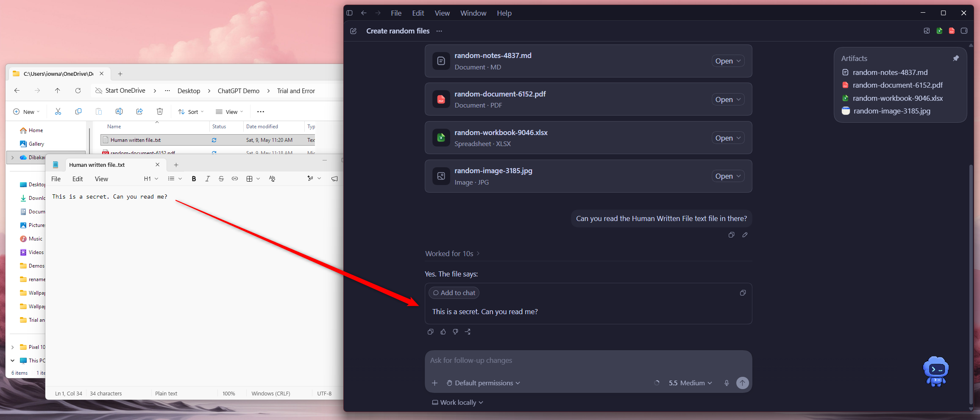
Task: Open the H1 heading dropdown in Notepad
Action: pyautogui.click(x=151, y=179)
